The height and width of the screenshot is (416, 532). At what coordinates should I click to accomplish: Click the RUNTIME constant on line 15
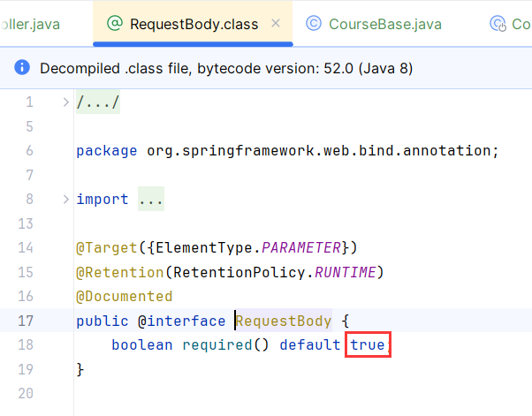[345, 272]
